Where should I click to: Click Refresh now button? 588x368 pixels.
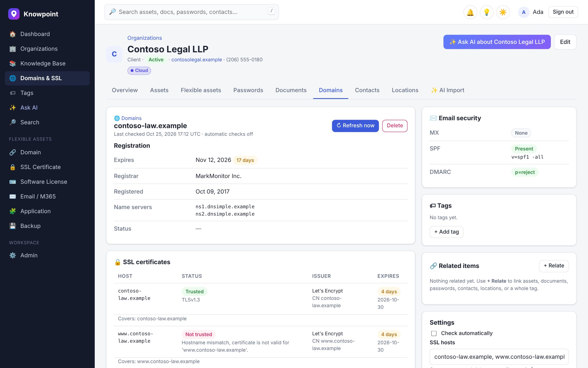355,126
